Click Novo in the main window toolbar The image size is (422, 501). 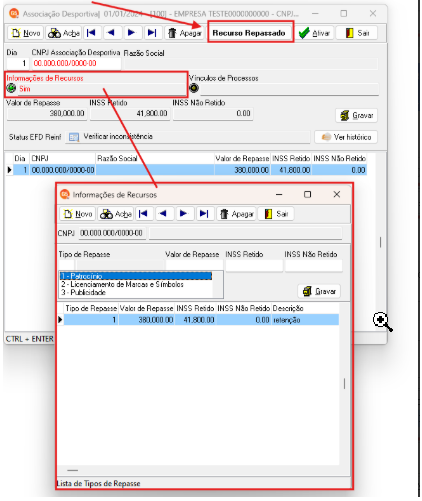coord(26,33)
